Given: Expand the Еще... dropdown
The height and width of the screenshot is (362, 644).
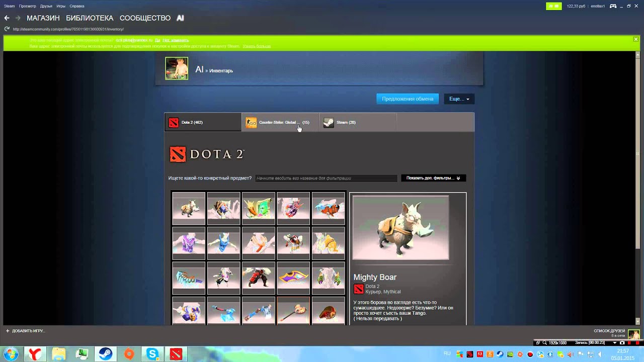Looking at the screenshot, I should (x=459, y=99).
